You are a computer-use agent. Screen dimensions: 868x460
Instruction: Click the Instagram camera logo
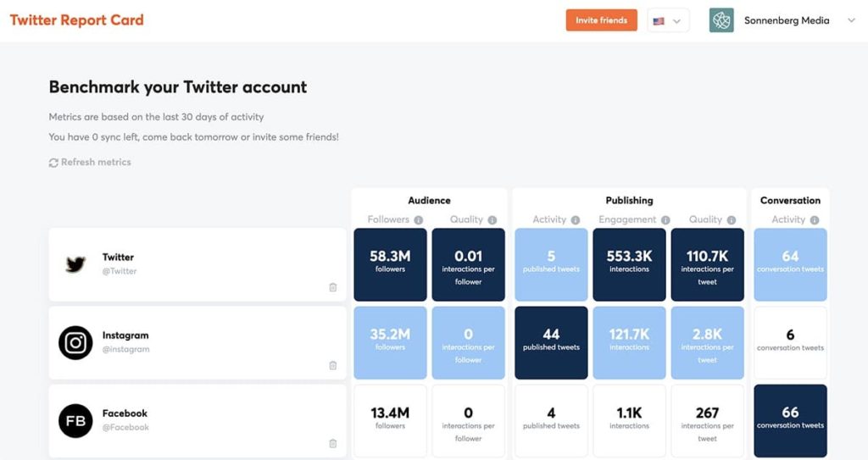(75, 342)
